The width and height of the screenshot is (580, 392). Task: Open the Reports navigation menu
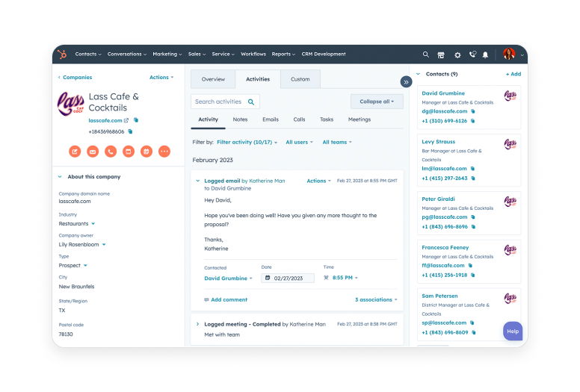click(283, 54)
